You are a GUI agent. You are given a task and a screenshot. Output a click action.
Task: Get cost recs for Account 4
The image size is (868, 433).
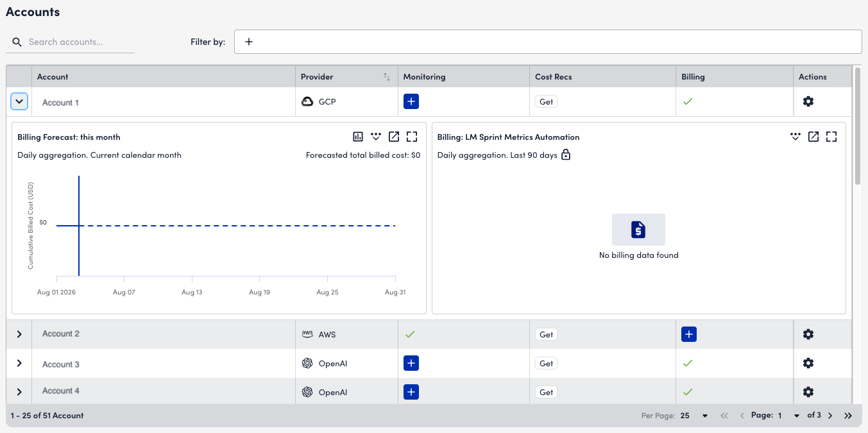pos(547,392)
